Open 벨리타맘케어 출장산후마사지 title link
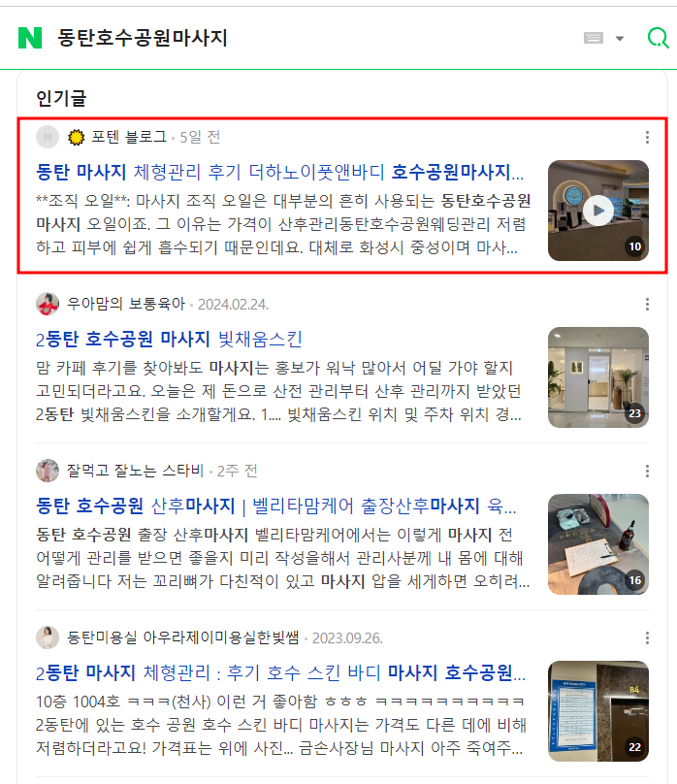Screen dimensions: 677x784 (276, 506)
